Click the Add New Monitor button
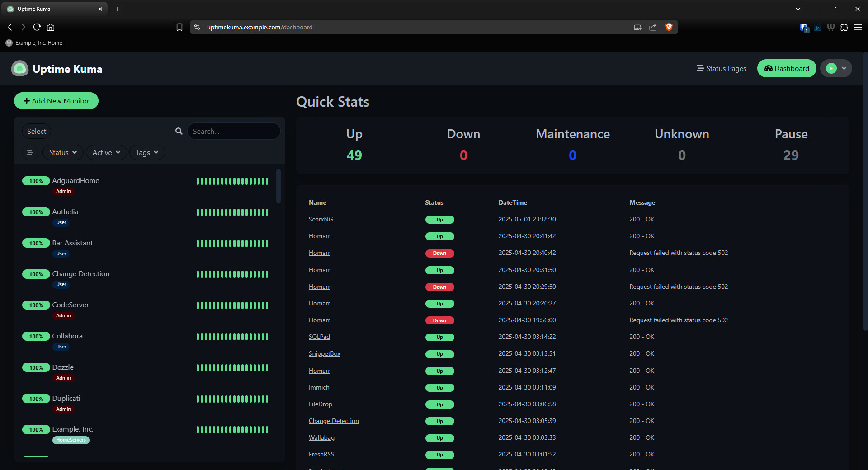 click(56, 101)
